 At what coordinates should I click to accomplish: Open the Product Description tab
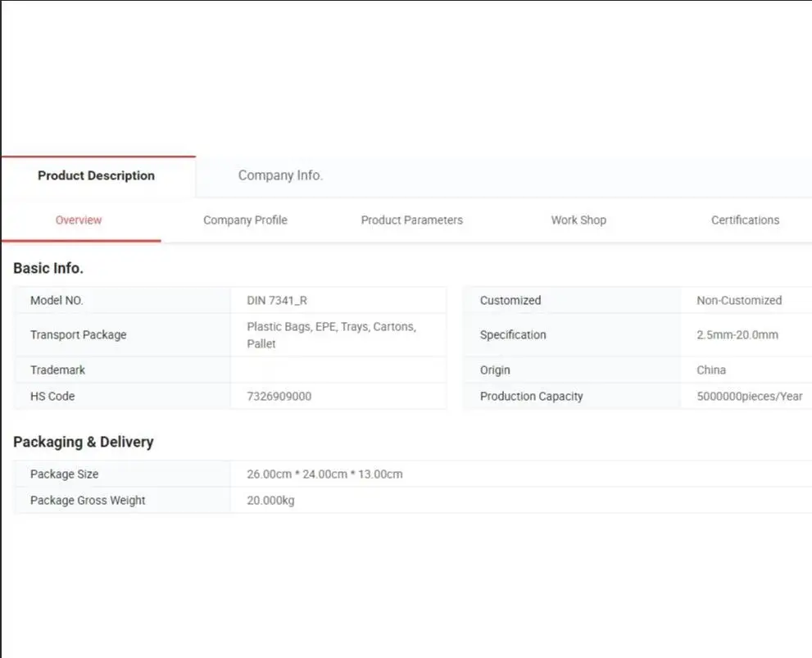tap(96, 175)
